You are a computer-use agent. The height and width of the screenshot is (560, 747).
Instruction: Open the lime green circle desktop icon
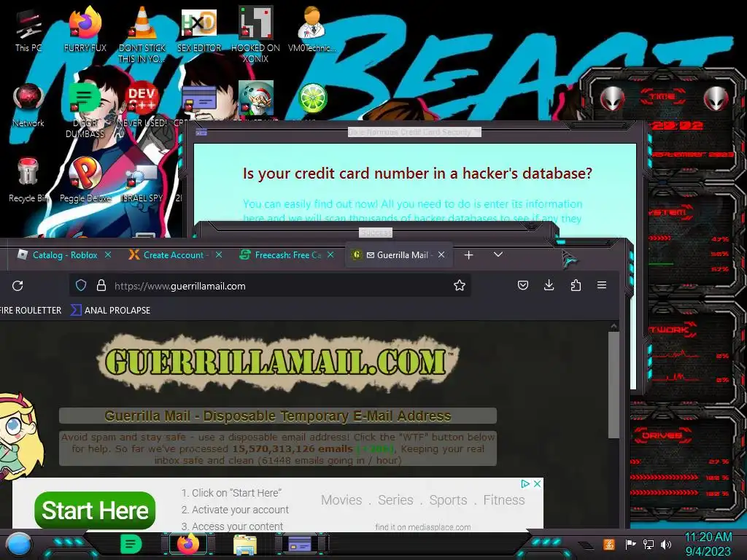click(x=312, y=98)
